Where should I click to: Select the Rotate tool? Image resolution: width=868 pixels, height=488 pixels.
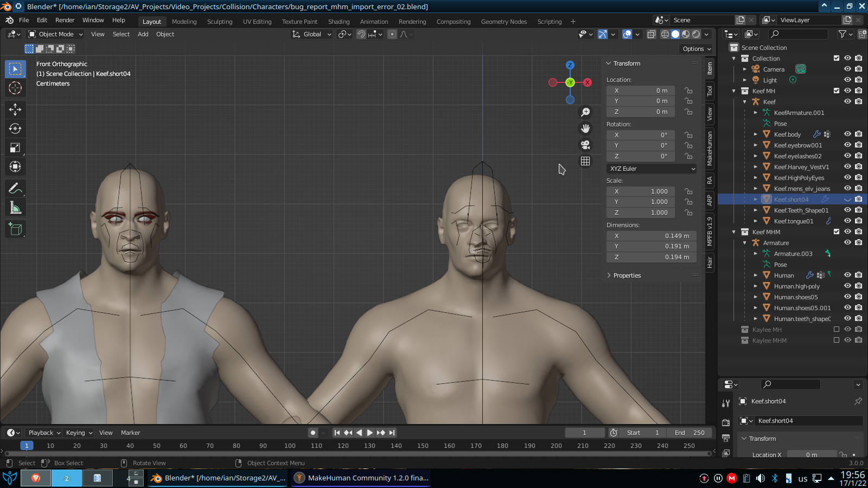pyautogui.click(x=15, y=129)
